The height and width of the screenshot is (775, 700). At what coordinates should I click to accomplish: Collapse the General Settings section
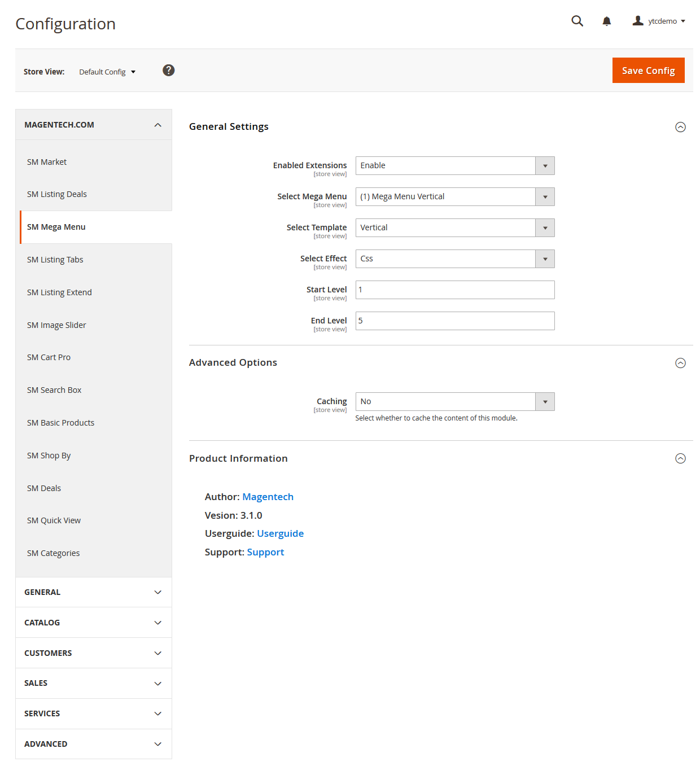[680, 127]
